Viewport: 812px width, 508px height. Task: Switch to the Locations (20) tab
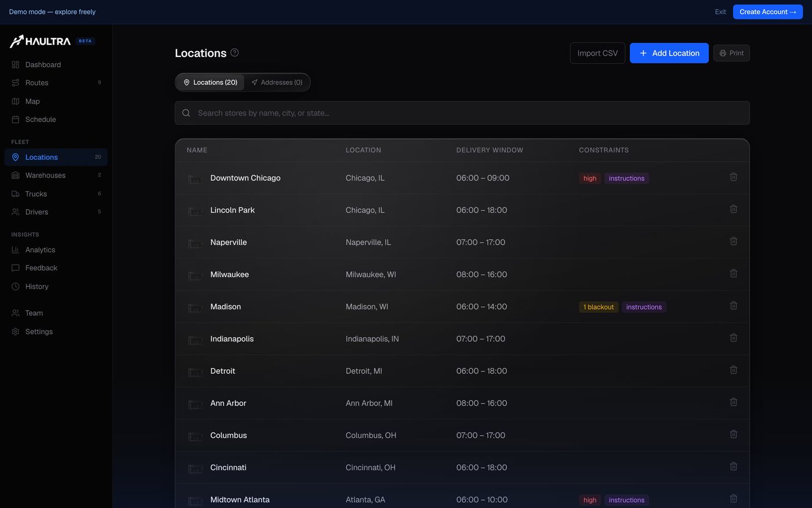[210, 82]
